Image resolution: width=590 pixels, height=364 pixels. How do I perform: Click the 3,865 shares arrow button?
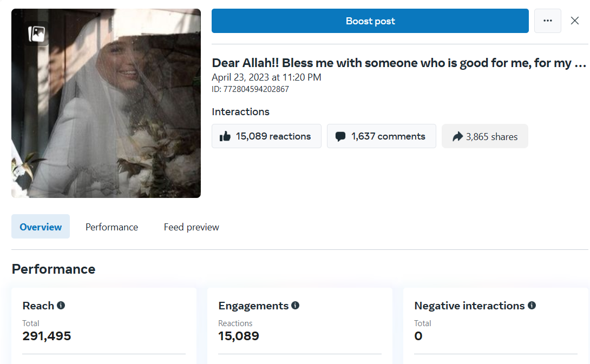(484, 136)
